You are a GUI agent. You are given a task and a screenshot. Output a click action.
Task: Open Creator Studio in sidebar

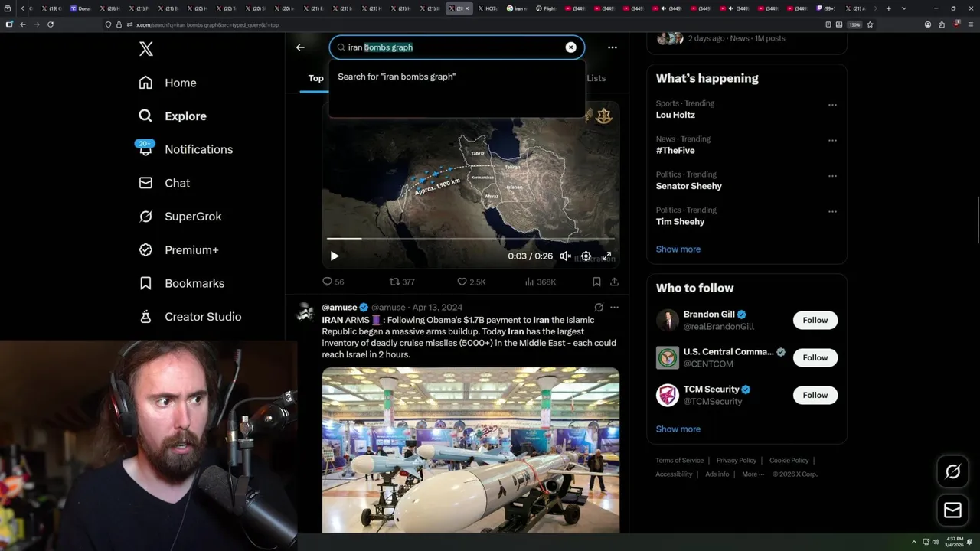click(191, 317)
